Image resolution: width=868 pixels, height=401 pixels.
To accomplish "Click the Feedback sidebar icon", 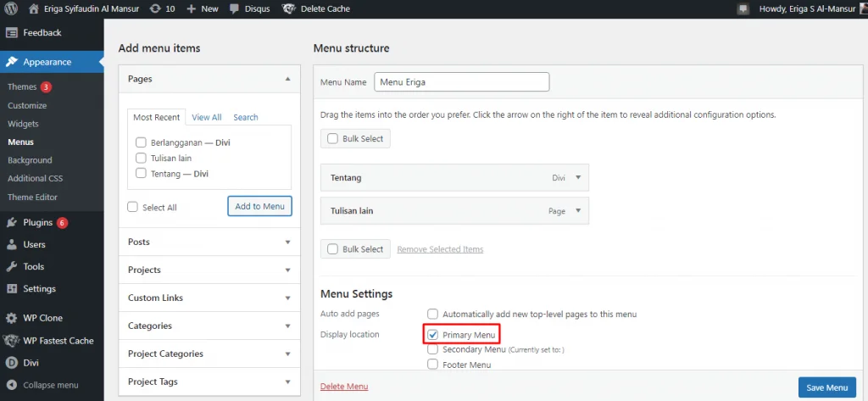I will [x=11, y=33].
